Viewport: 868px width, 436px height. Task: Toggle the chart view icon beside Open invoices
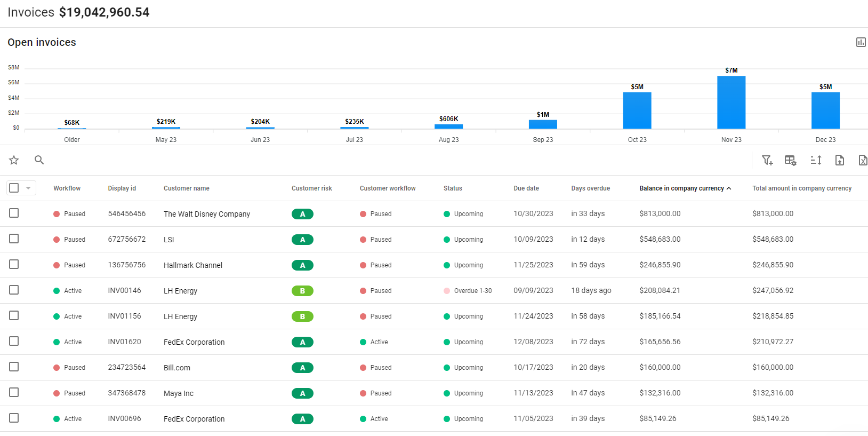pos(861,42)
